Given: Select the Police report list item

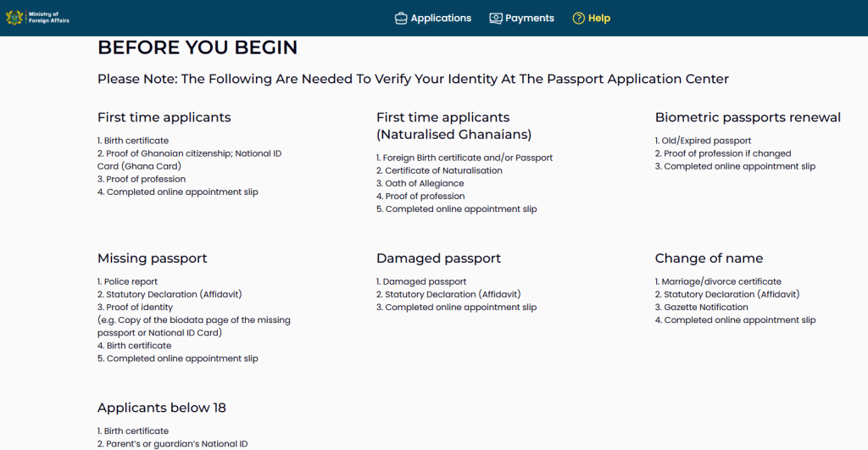Looking at the screenshot, I should click(128, 281).
